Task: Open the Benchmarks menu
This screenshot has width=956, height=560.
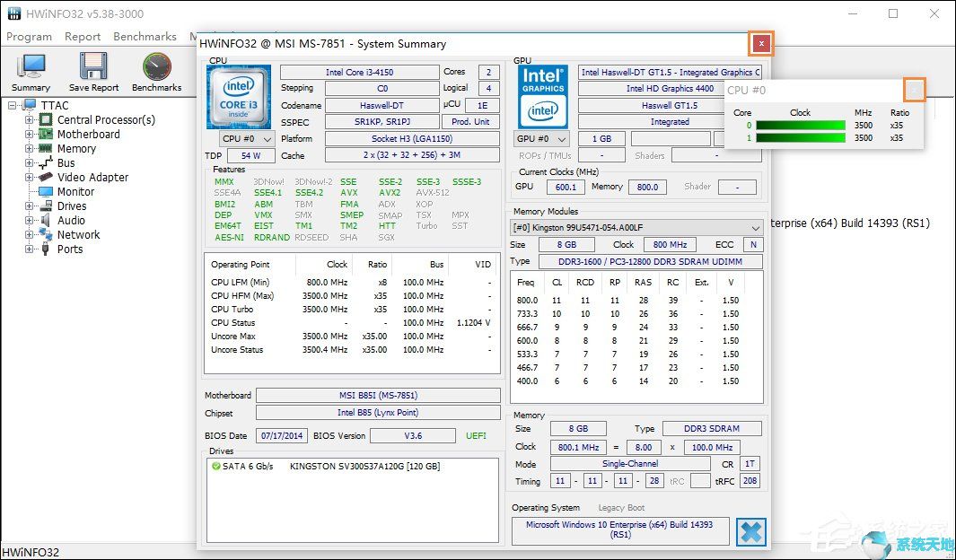Action: (145, 37)
